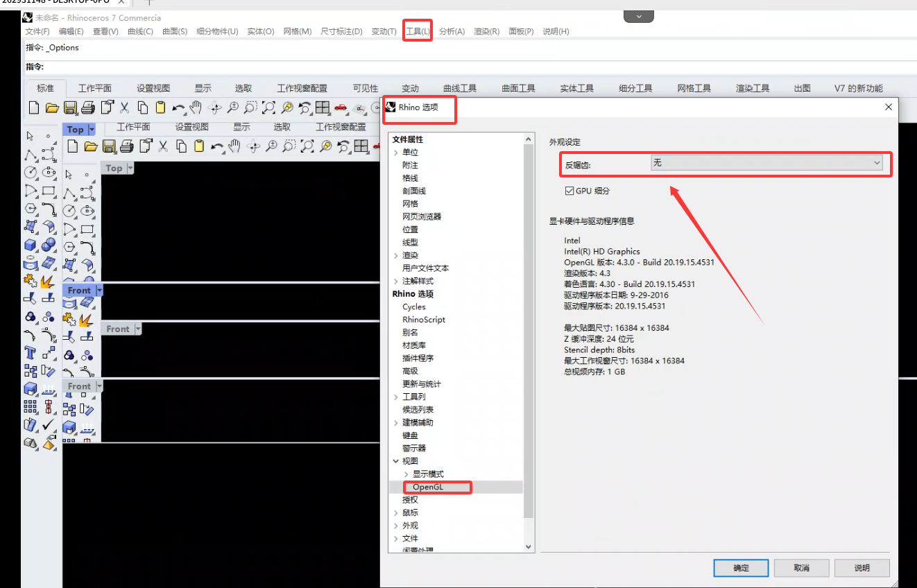Open the 工具(L) menu

pyautogui.click(x=418, y=31)
